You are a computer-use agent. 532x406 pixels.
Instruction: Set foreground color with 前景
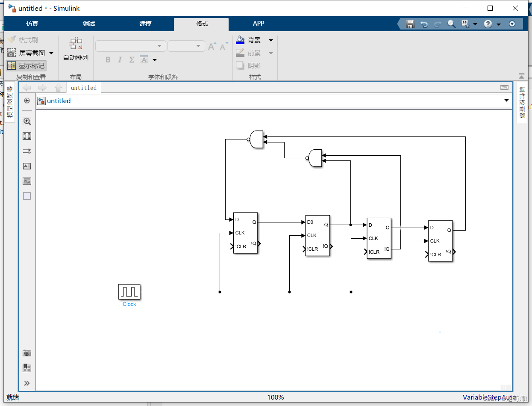[x=249, y=53]
